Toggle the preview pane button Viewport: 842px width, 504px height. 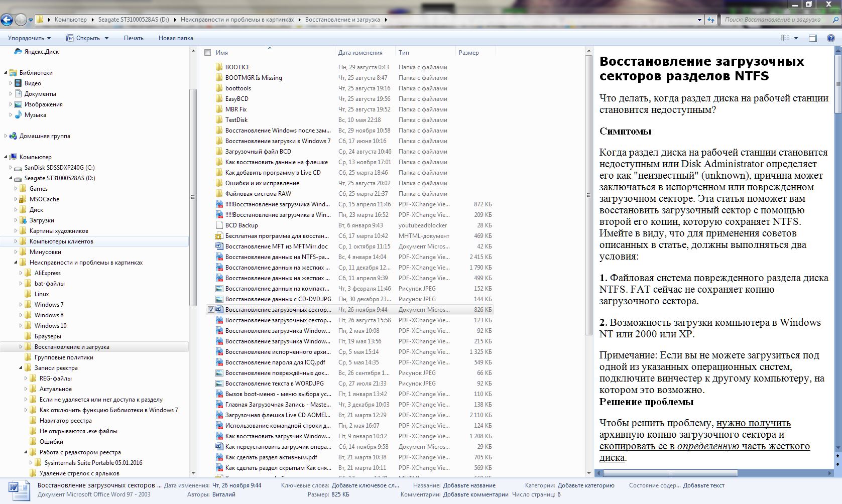pyautogui.click(x=813, y=38)
